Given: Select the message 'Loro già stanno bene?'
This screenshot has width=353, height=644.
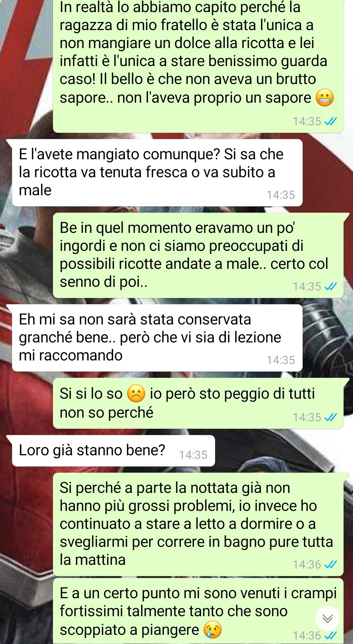Looking at the screenshot, I should click(x=113, y=451).
